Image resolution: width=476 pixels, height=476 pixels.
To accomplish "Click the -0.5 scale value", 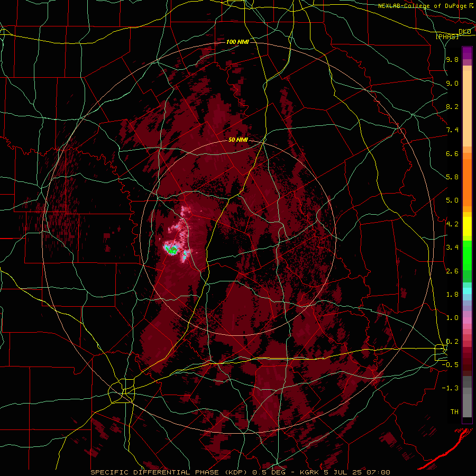I will point(450,365).
